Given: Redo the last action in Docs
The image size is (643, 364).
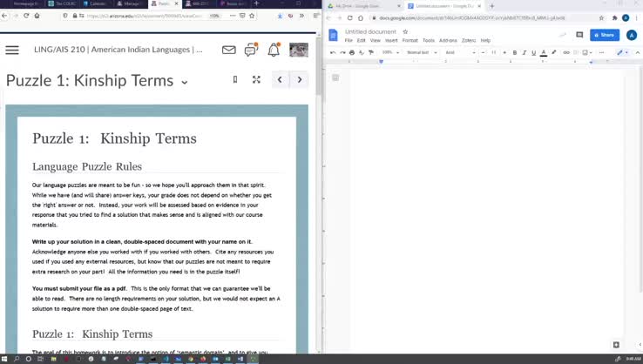Looking at the screenshot, I should 342,52.
